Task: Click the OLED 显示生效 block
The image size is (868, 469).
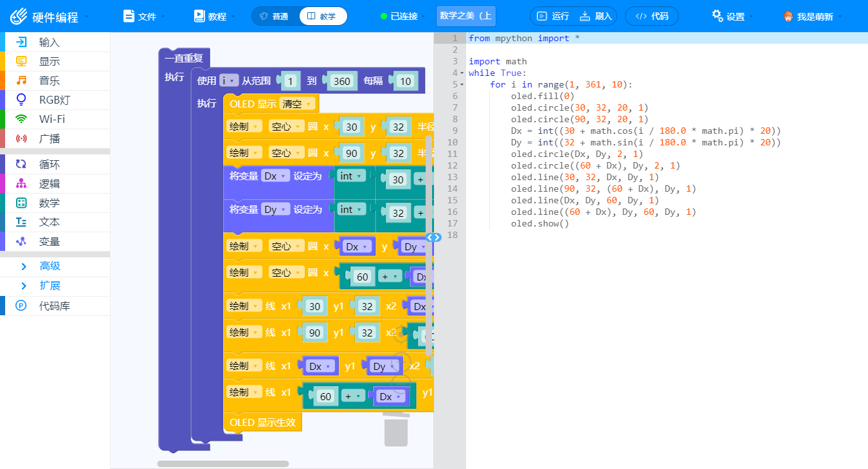Action: point(262,422)
